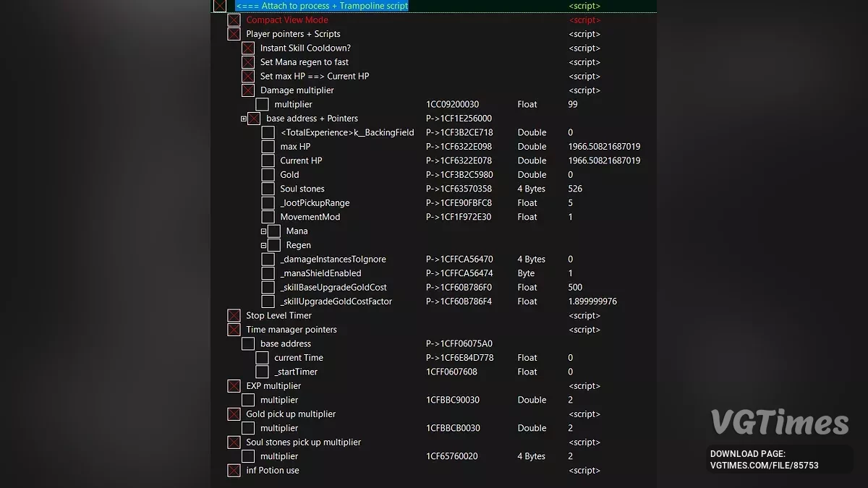This screenshot has height=488, width=868.
Task: Toggle Set max HP ==> Current HP checkbox
Action: 248,77
